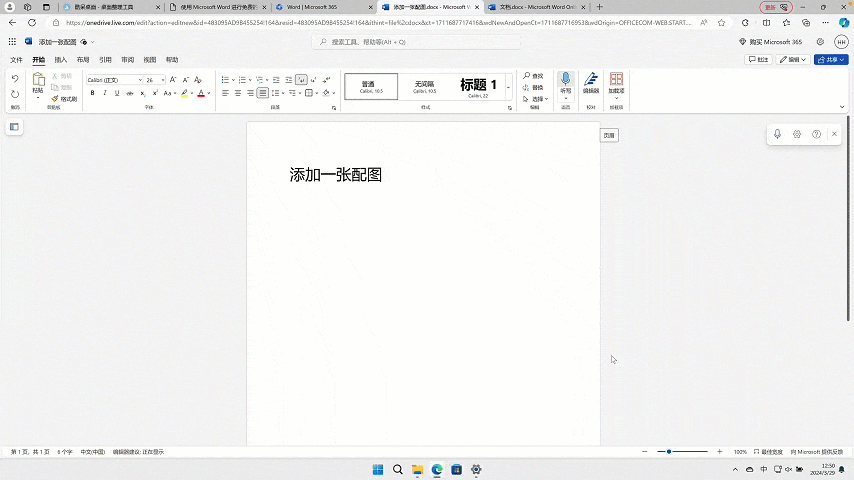Toggle Italic formatting
Viewport: 854px width, 480px height.
pyautogui.click(x=104, y=93)
